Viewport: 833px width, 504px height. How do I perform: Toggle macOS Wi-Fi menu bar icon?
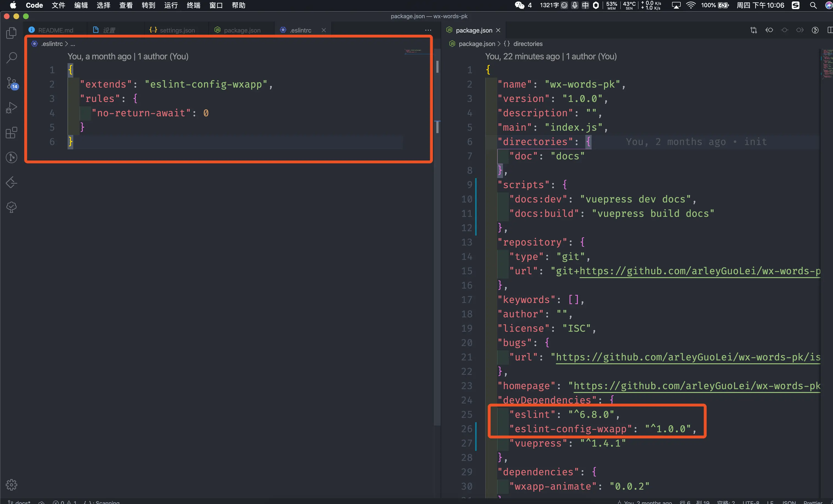(x=691, y=5)
